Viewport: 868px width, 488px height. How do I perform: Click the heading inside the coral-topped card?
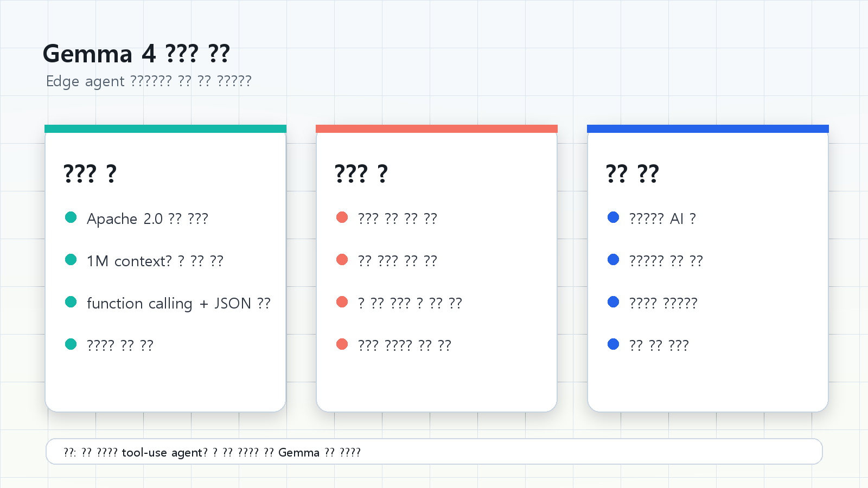point(361,174)
